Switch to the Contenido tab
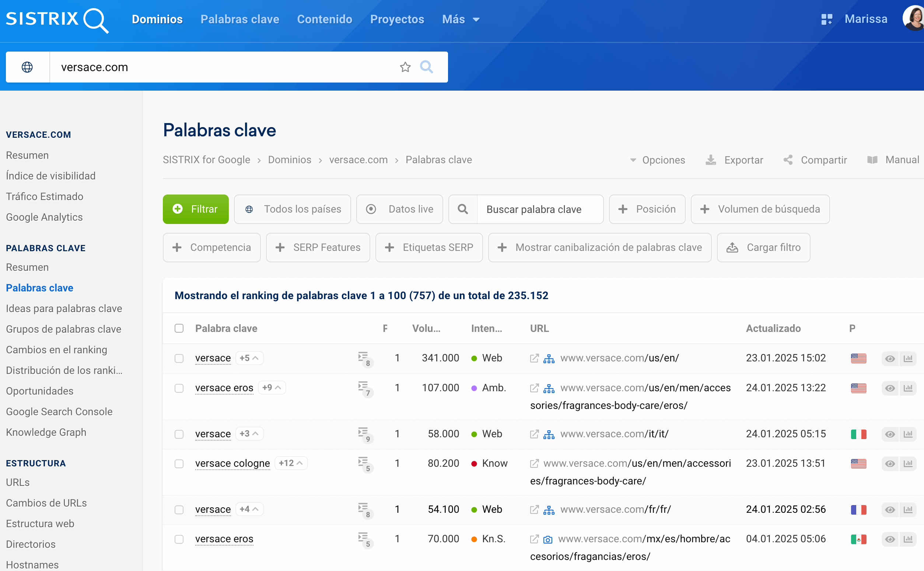The width and height of the screenshot is (924, 571). pyautogui.click(x=324, y=19)
